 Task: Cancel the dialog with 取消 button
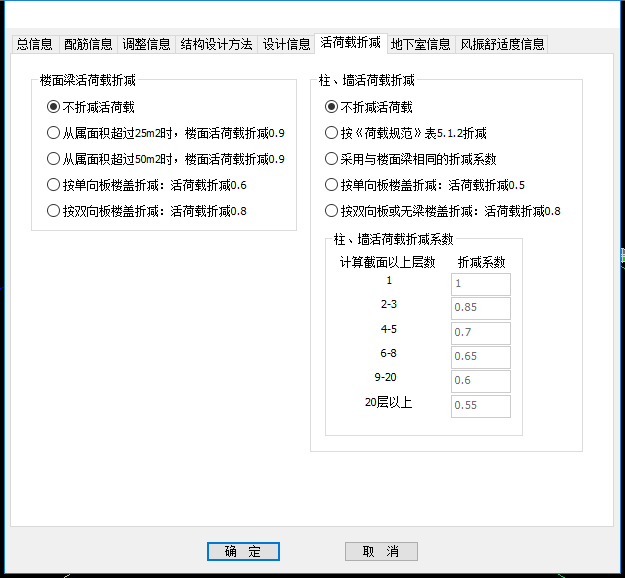(381, 551)
